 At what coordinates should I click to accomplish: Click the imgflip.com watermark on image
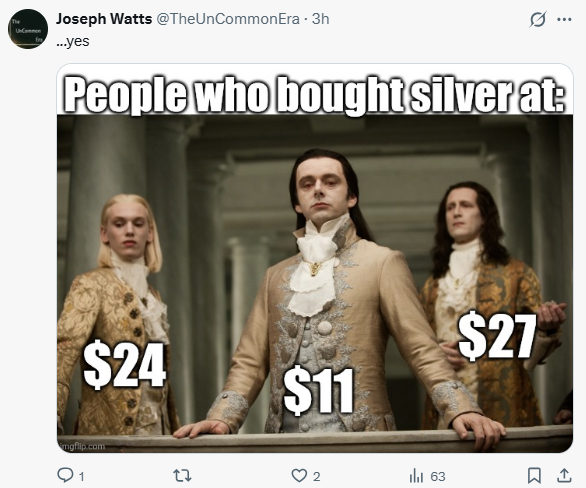(x=82, y=447)
